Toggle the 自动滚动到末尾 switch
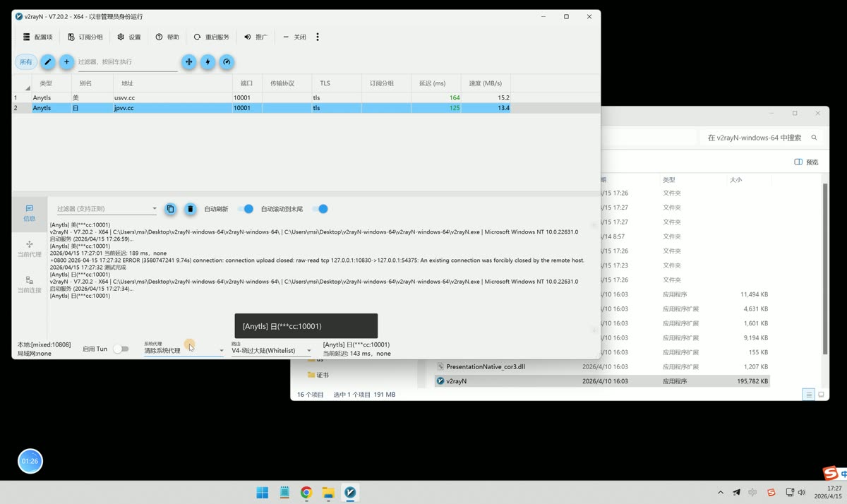847x504 pixels. 320,209
